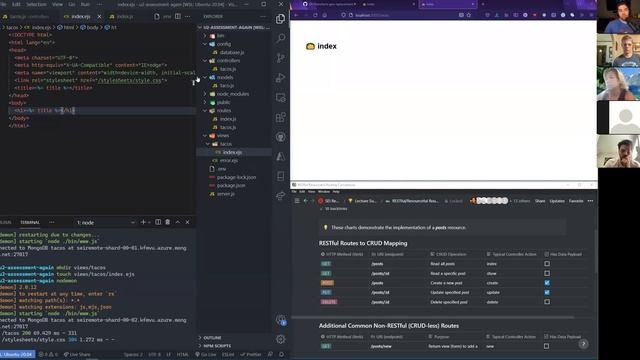Click split editor icon in editor title bar
Screen dimensions: 640x360
178,16
